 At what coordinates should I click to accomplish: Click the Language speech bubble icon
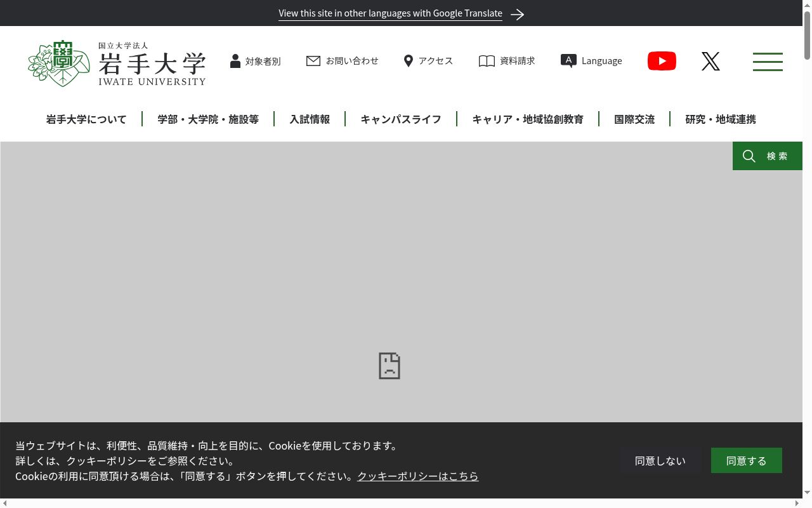[568, 61]
